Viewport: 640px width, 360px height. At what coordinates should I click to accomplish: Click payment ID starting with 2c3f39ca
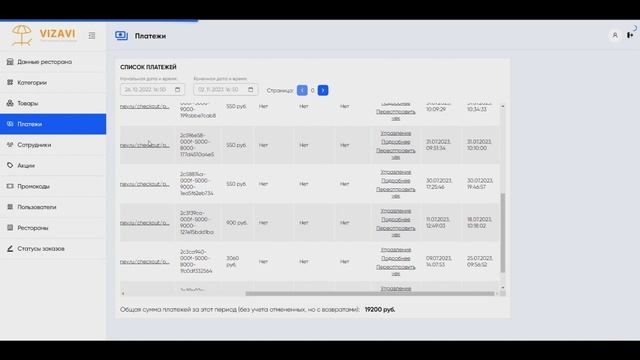196,223
